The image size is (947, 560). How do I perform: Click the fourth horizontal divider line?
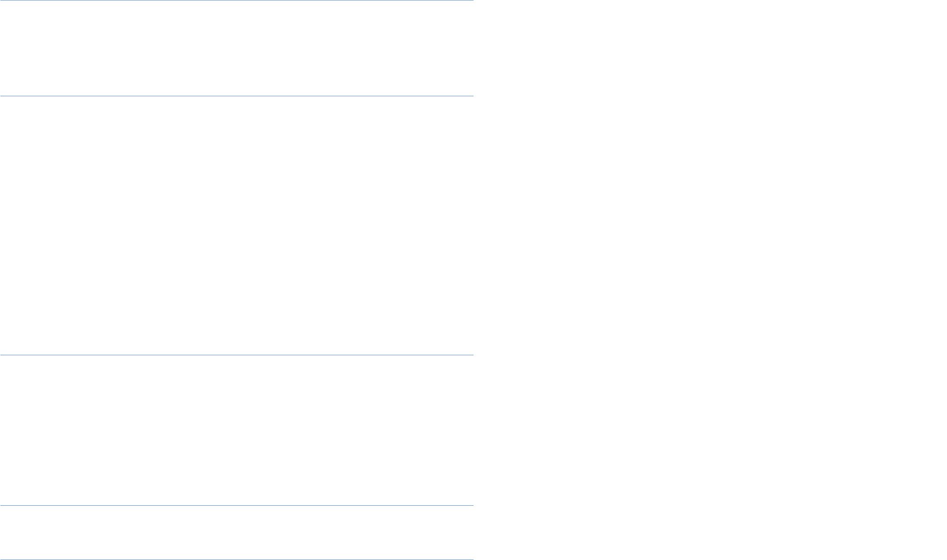[x=237, y=505]
